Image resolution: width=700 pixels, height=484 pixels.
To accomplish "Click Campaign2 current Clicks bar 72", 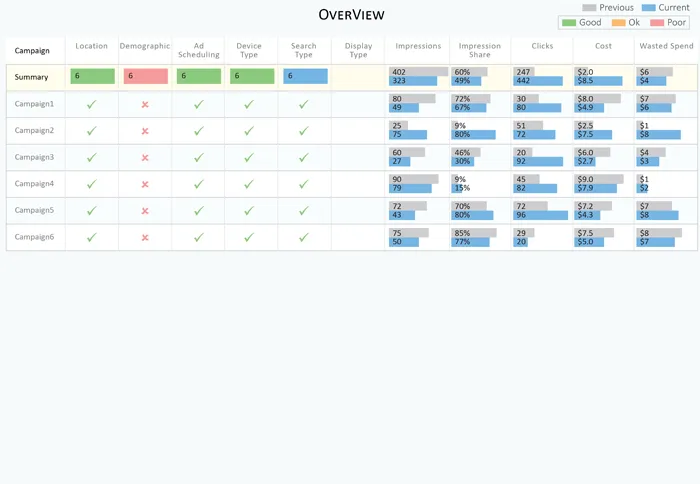I will 534,134.
